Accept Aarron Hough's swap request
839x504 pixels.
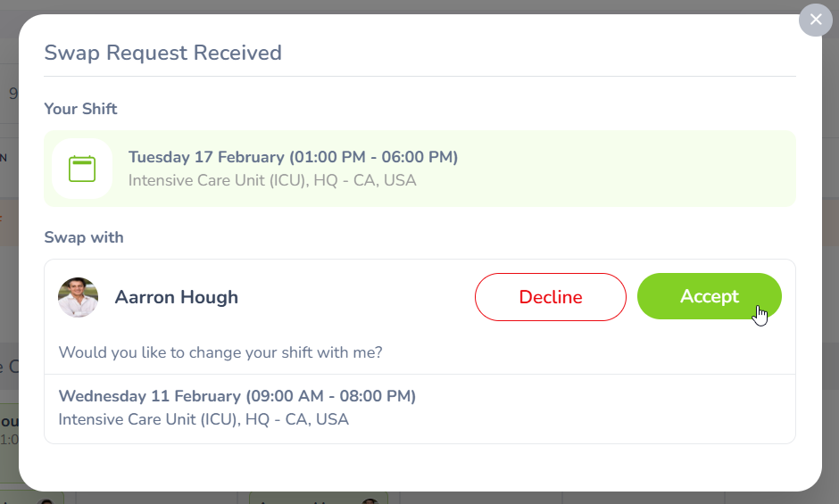pyautogui.click(x=709, y=296)
